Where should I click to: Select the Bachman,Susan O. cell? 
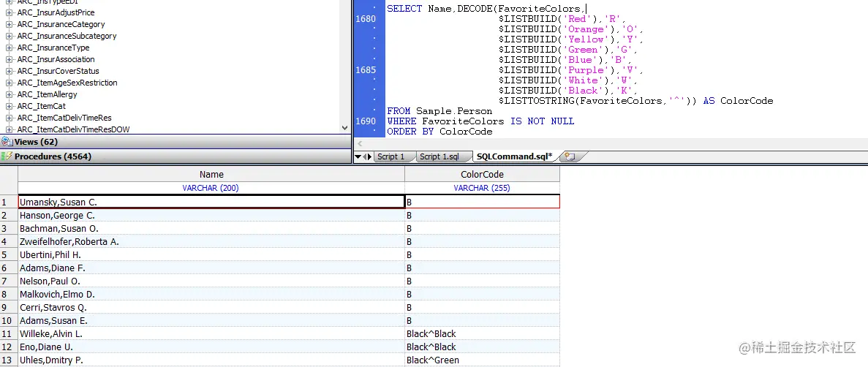211,229
